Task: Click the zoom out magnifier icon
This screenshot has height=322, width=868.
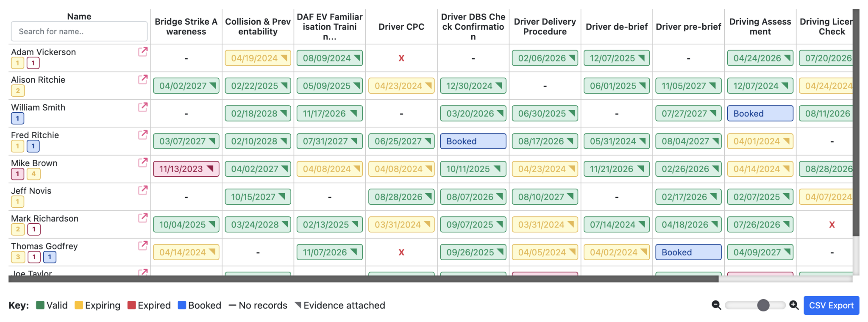Action: coord(716,305)
